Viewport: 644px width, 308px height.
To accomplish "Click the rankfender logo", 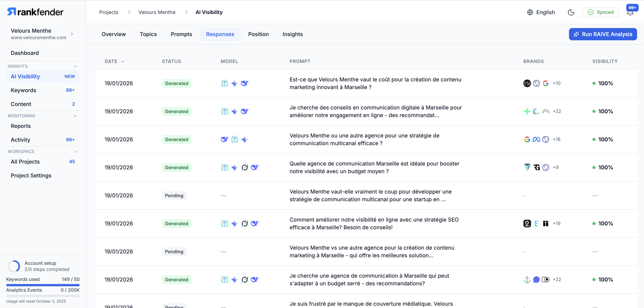I will pyautogui.click(x=35, y=12).
